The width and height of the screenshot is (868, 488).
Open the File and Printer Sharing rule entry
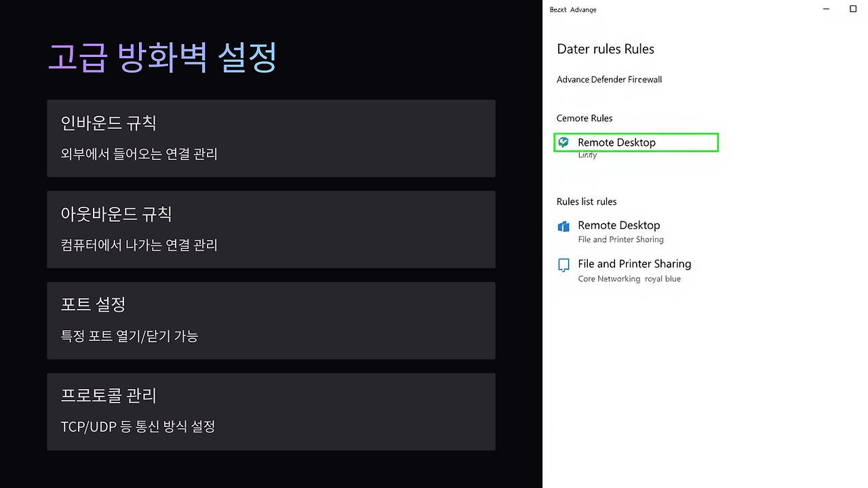click(x=635, y=264)
